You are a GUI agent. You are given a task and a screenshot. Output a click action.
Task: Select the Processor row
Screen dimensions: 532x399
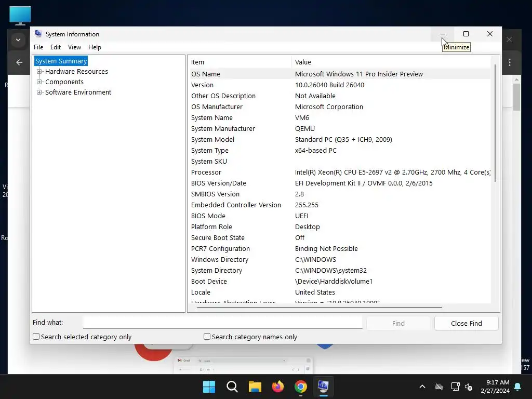[340, 172]
